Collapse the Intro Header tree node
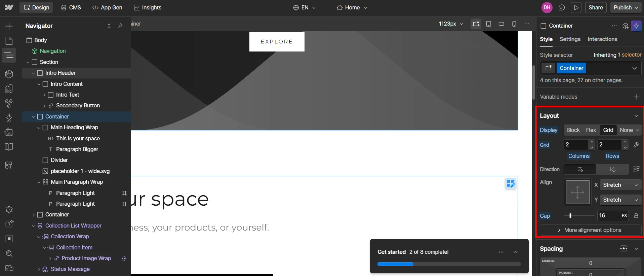Image resolution: width=644 pixels, height=276 pixels. pyautogui.click(x=33, y=73)
